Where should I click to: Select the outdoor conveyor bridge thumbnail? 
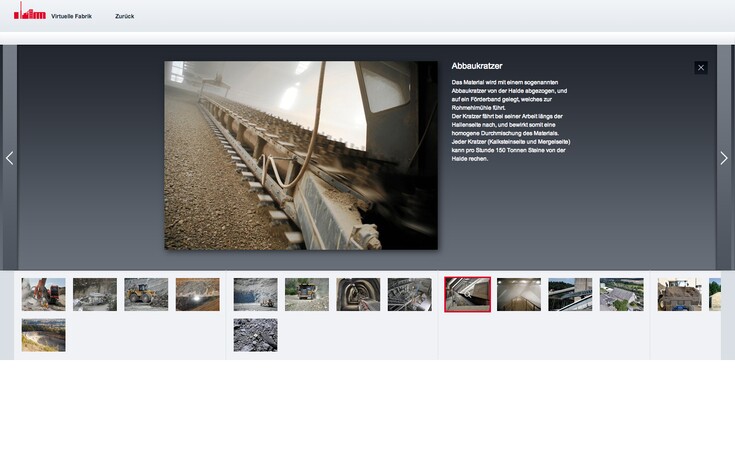(x=570, y=294)
